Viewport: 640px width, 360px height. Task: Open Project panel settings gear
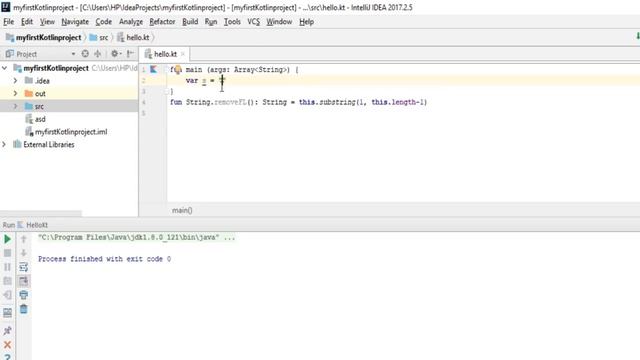click(116, 53)
